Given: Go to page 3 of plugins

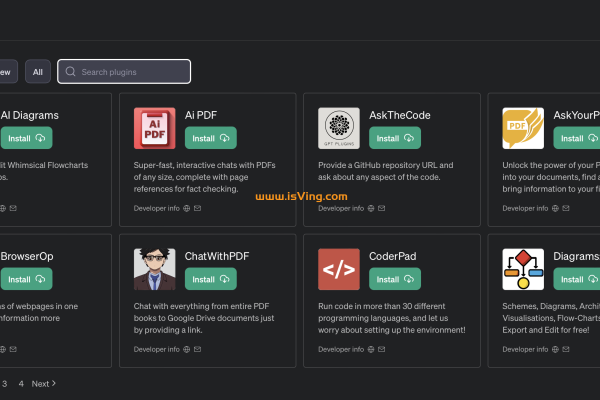Looking at the screenshot, I should (x=5, y=384).
